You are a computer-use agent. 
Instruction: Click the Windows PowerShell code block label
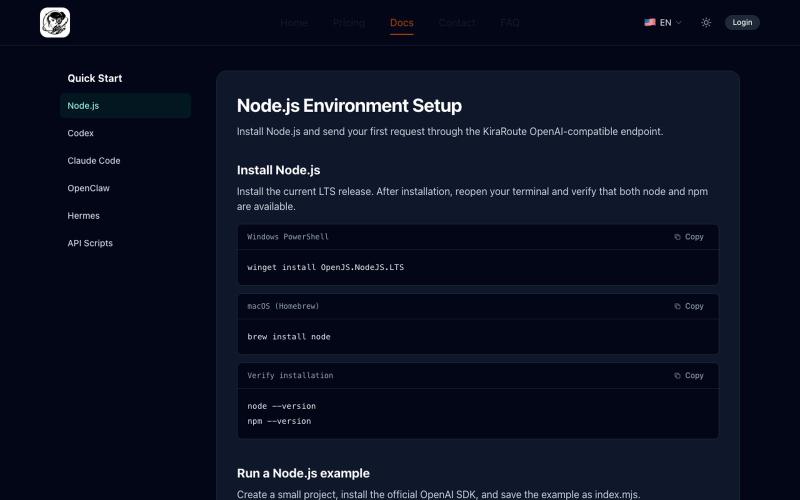click(288, 237)
